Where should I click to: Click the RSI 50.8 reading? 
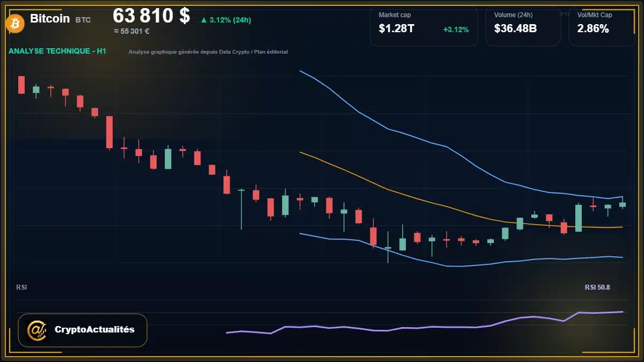pyautogui.click(x=597, y=287)
